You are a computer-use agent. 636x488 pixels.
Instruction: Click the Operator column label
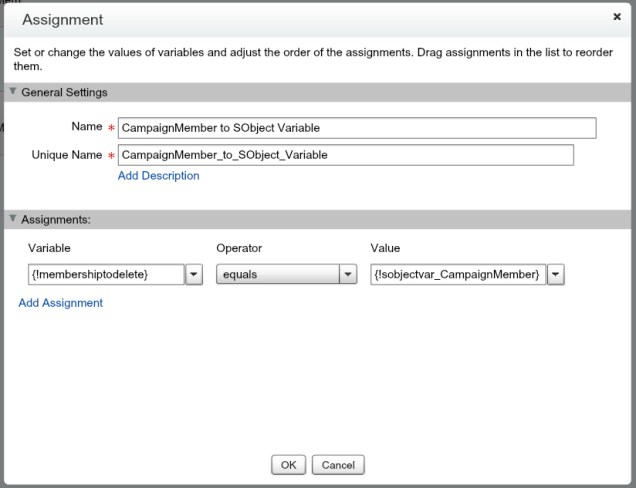coord(239,247)
